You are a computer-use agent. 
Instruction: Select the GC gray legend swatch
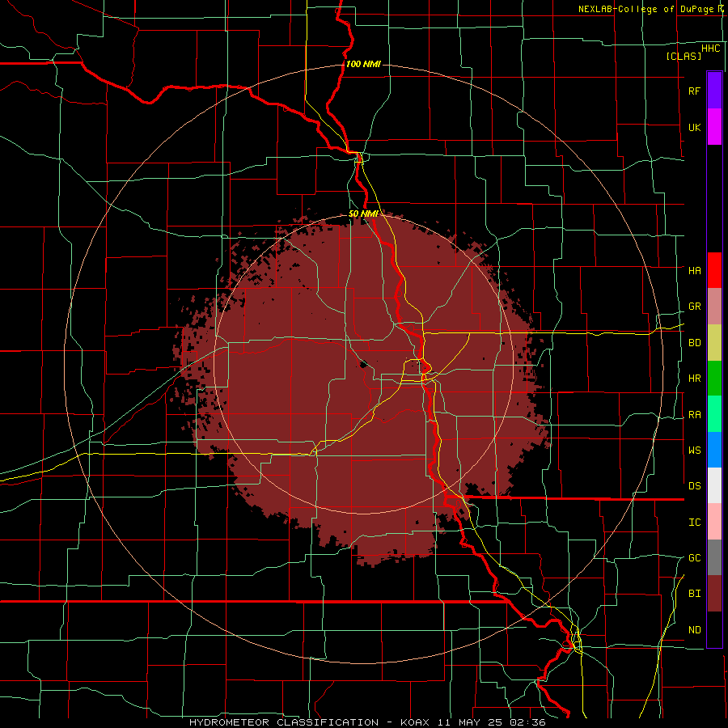[714, 557]
